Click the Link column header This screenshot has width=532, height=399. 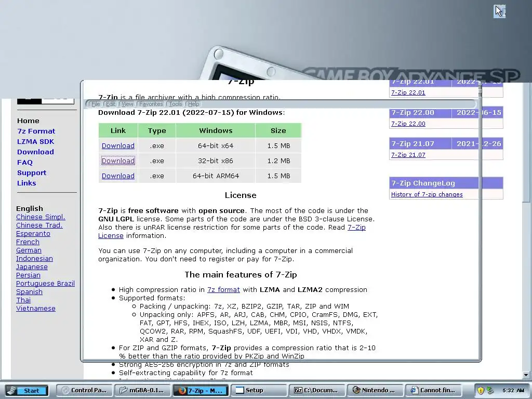118,130
